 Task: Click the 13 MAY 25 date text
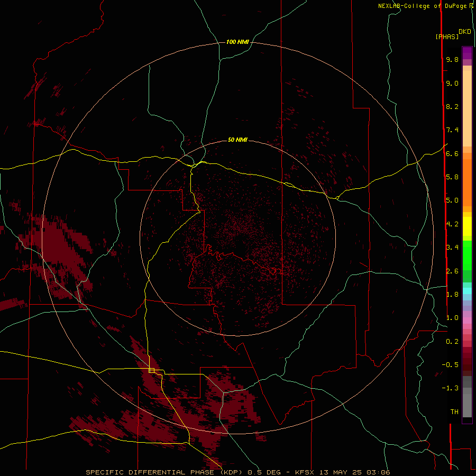[x=340, y=472]
